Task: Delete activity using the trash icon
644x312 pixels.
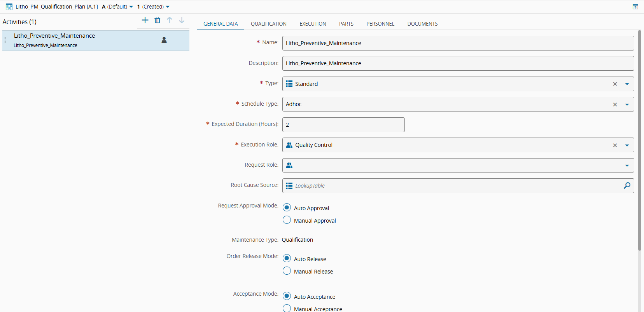Action: (x=157, y=20)
